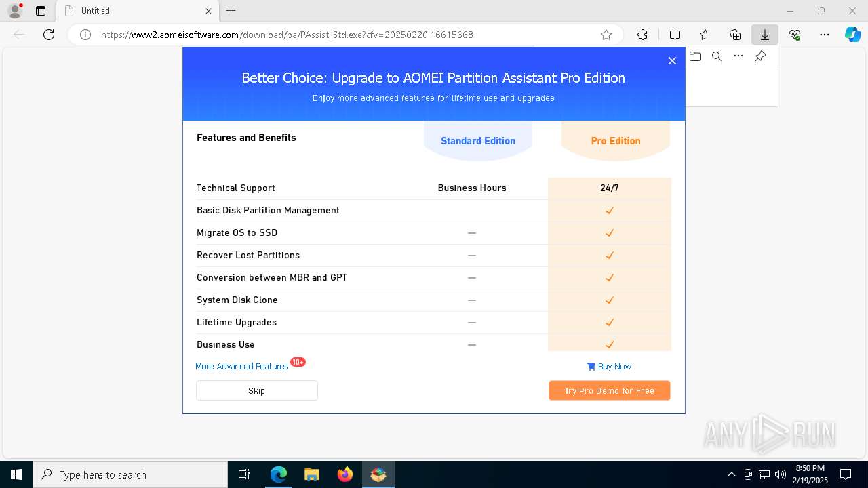Screen dimensions: 868x488
Task: Search downloads with magnifier icon
Action: [x=717, y=56]
